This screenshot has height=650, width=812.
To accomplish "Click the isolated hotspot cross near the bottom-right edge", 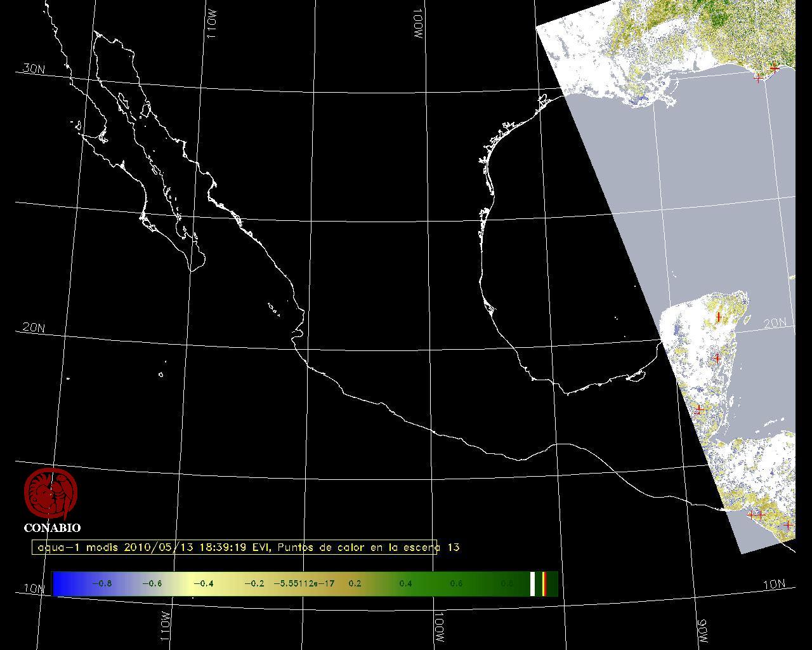I will (x=787, y=525).
